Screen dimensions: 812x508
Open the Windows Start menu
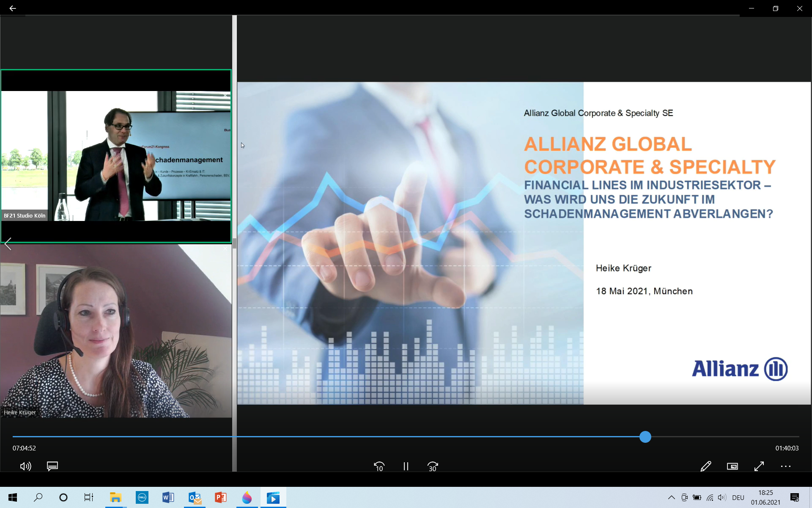(x=13, y=497)
